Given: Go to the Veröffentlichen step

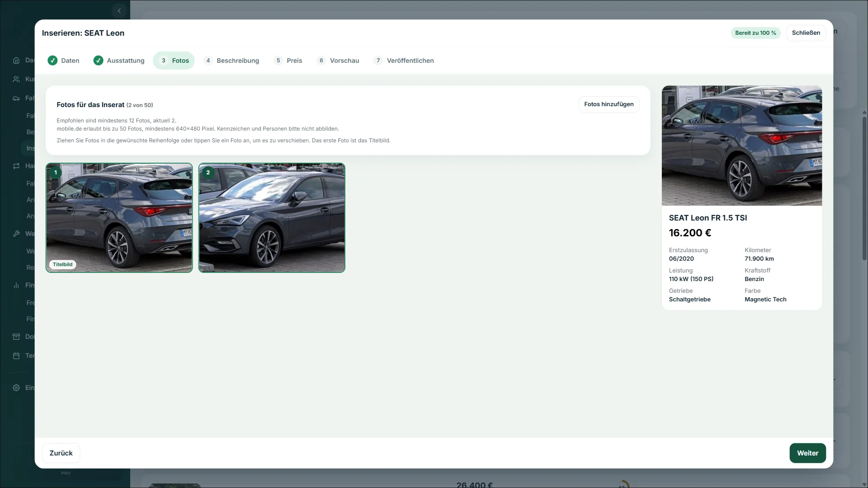Looking at the screenshot, I should pos(404,61).
